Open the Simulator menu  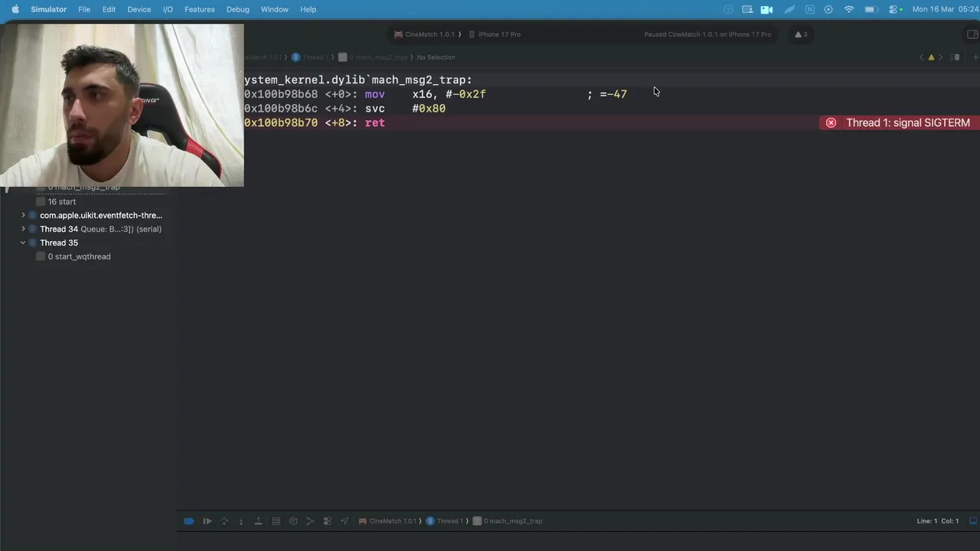click(48, 9)
